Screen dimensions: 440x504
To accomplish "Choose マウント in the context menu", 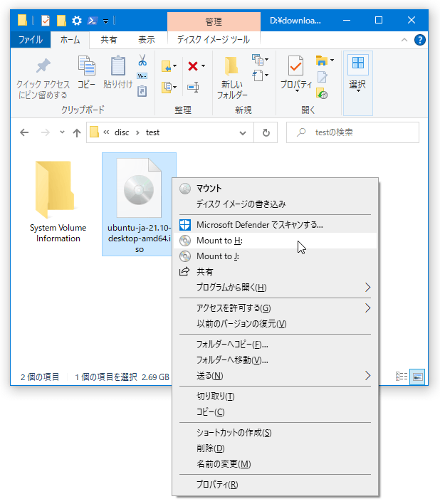I will pos(275,189).
